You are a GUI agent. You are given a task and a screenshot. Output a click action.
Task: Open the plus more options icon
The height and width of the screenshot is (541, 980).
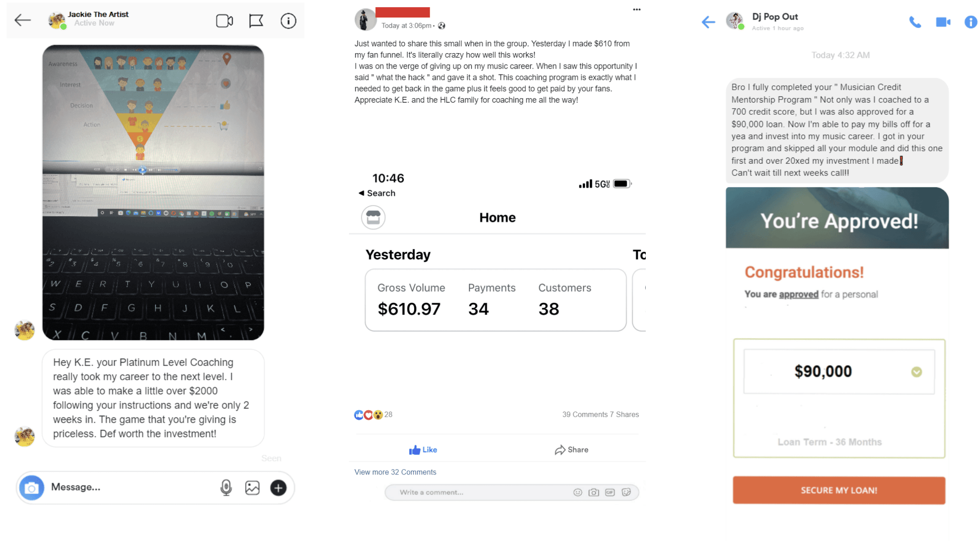[x=278, y=487]
